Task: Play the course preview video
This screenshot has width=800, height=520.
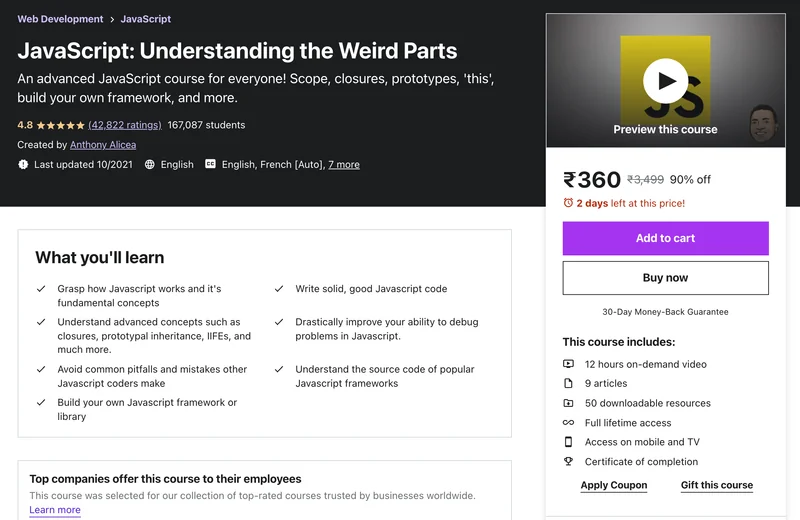Action: click(x=665, y=80)
